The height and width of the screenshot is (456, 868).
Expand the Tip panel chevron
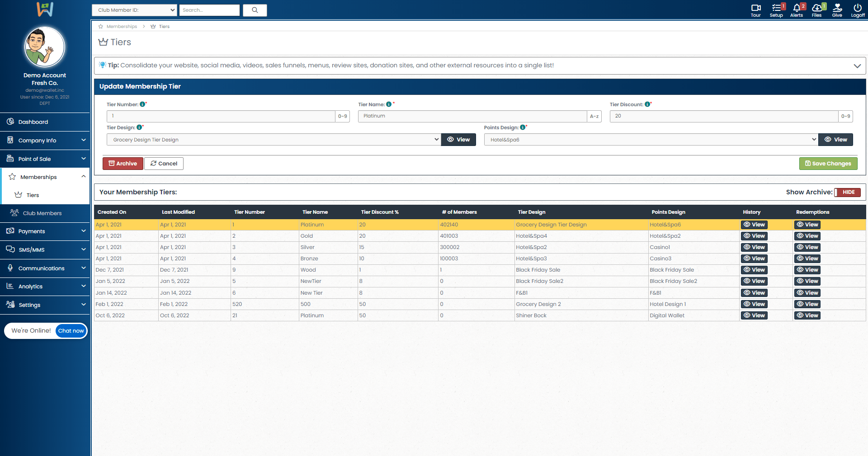click(857, 66)
